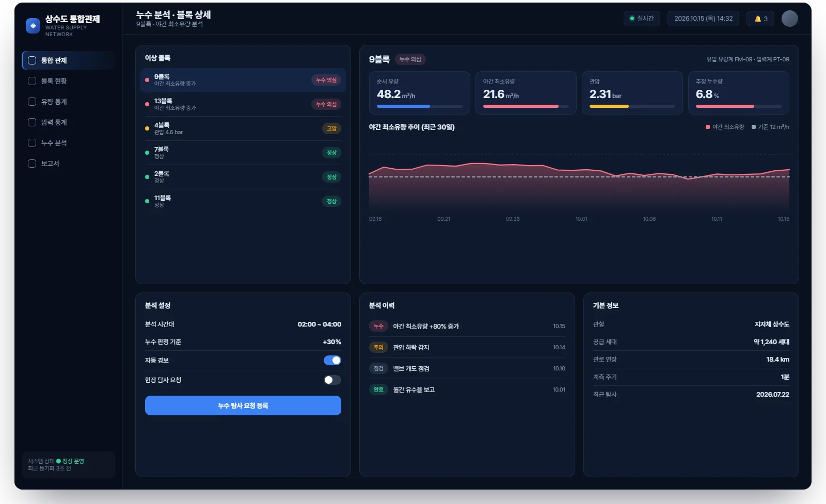Image resolution: width=826 pixels, height=504 pixels.
Task: Click the 고압 badge on 4블록 row
Action: [331, 128]
